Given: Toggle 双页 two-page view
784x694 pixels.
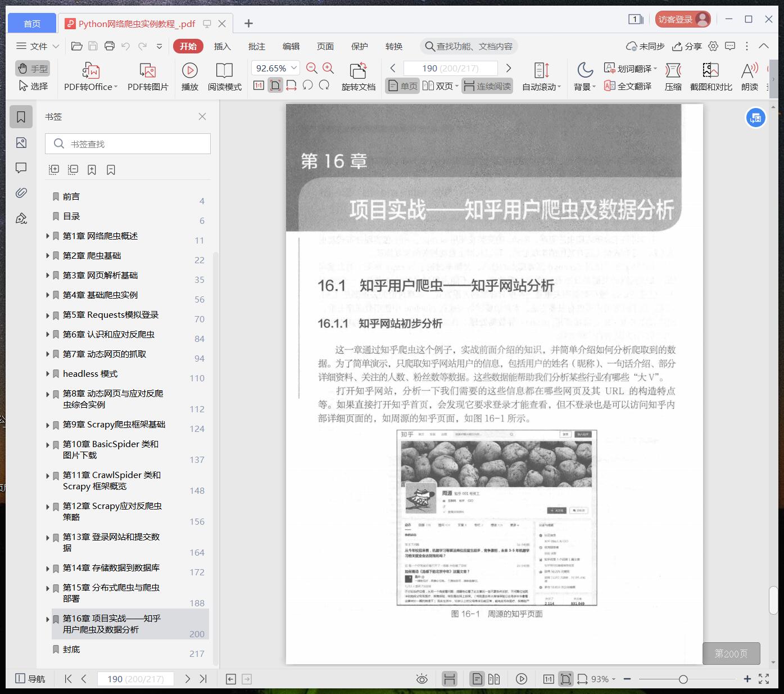Looking at the screenshot, I should point(440,86).
